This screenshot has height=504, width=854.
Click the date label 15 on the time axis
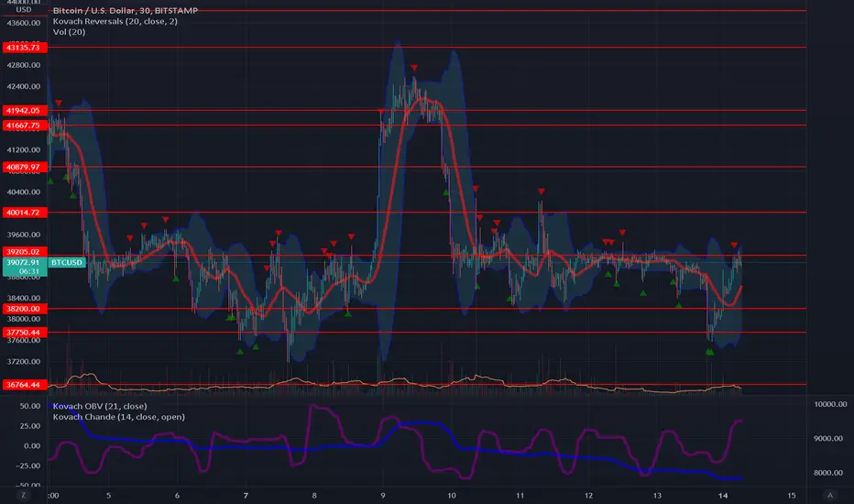tap(792, 495)
